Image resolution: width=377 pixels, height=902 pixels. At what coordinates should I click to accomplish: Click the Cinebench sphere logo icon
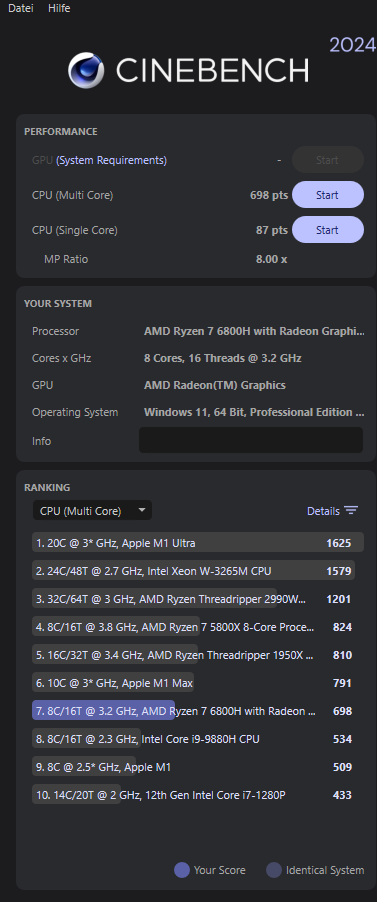pyautogui.click(x=86, y=70)
